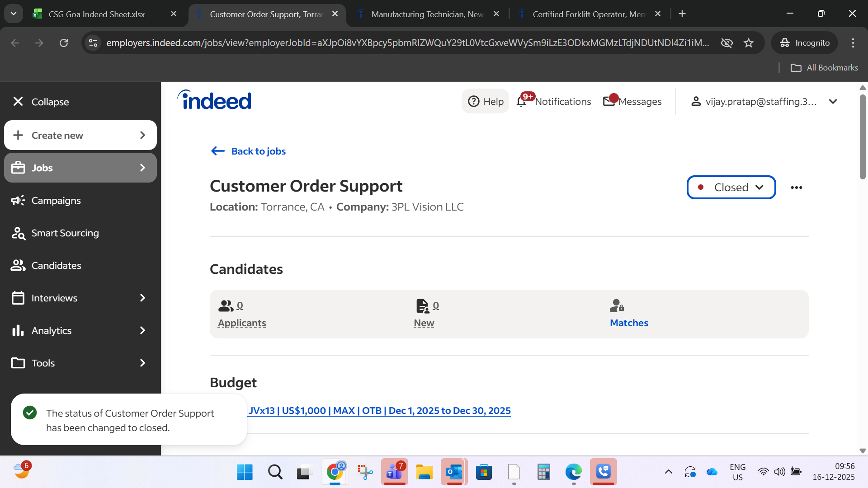View New candidates count
Screen dimensions: 868x488
426,314
